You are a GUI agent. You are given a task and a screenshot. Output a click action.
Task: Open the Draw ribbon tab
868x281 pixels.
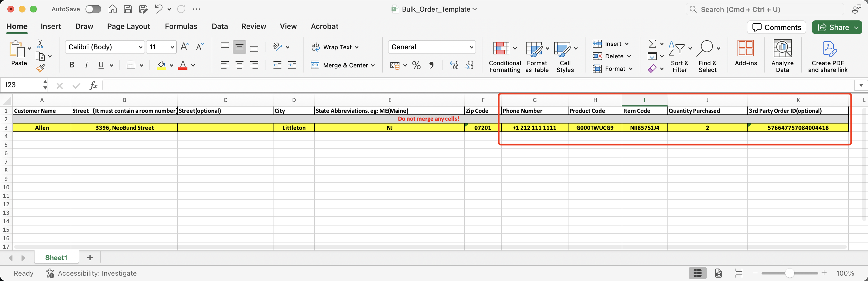tap(84, 26)
